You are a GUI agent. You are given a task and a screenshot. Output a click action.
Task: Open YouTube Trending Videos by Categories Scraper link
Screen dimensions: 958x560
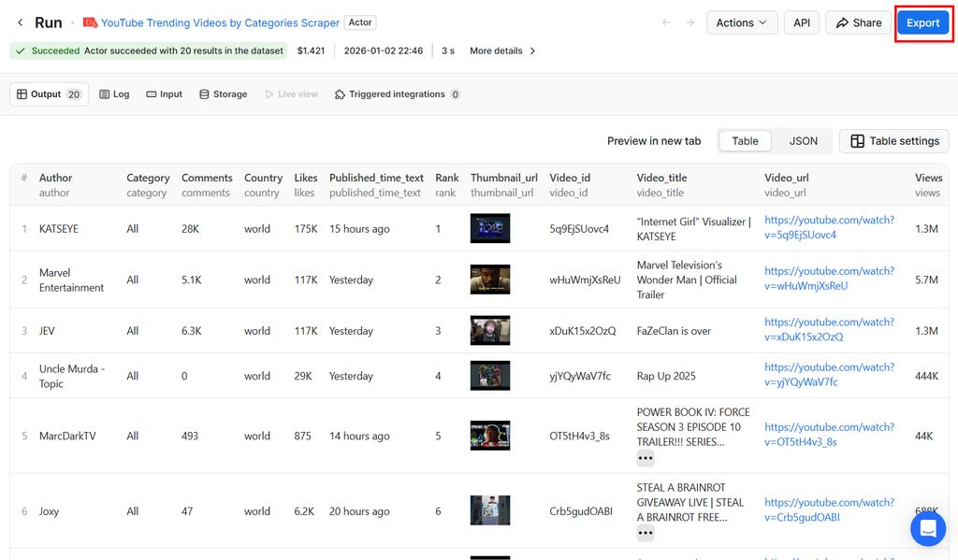(x=220, y=22)
